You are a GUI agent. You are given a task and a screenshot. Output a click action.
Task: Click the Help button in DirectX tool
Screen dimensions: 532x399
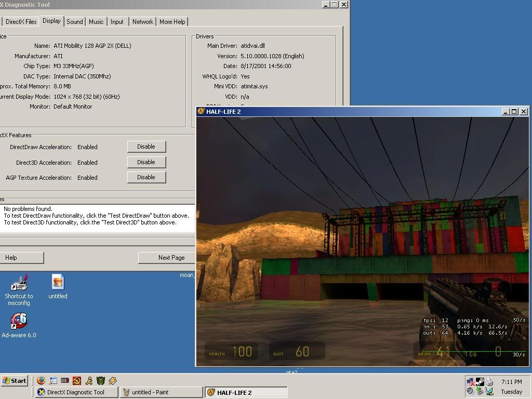point(21,258)
